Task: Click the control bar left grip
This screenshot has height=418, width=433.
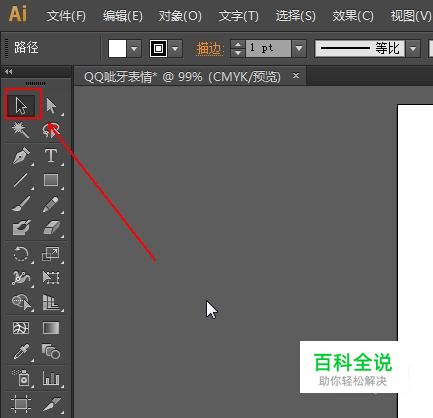Action: click(6, 49)
